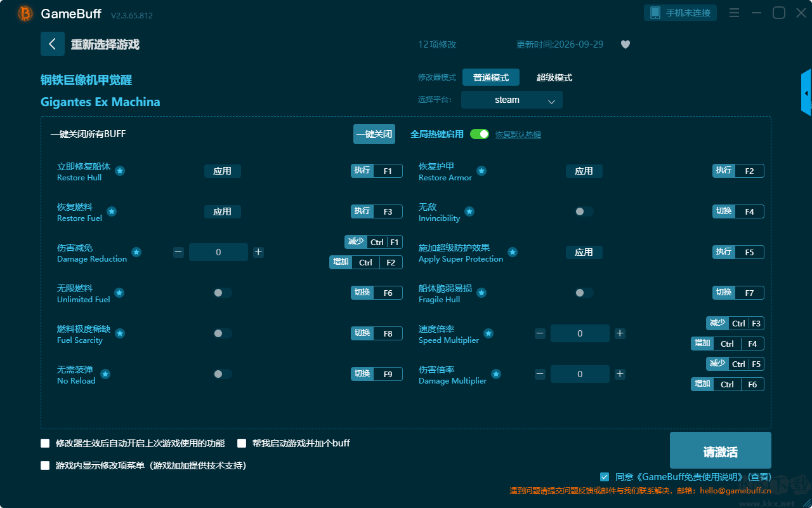
Task: Click the heart favorite icon
Action: click(625, 44)
